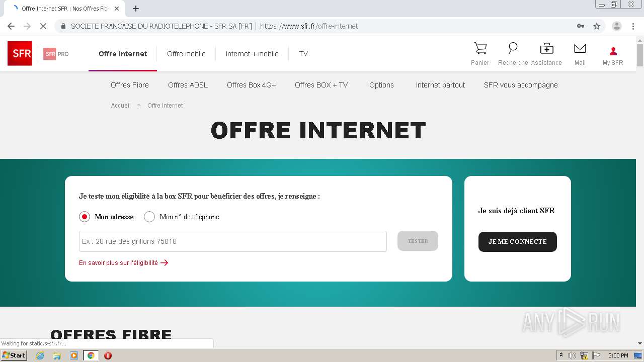Open the Assistance first-aid icon
The width and height of the screenshot is (644, 362).
pos(546,49)
